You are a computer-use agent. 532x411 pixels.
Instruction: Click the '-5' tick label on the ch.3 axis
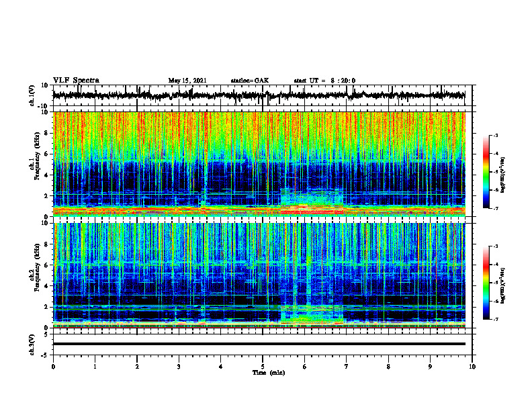coord(44,355)
